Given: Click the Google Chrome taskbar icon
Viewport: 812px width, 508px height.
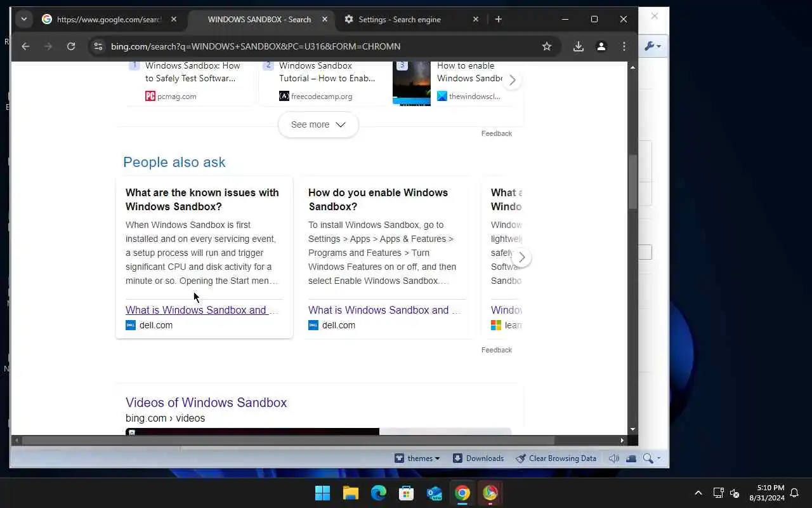Looking at the screenshot, I should click(x=462, y=493).
